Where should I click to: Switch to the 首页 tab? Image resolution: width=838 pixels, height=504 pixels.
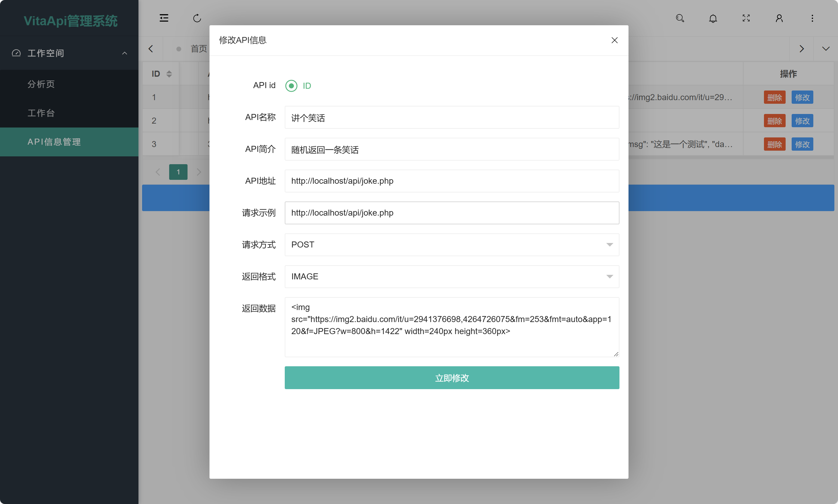click(x=199, y=49)
